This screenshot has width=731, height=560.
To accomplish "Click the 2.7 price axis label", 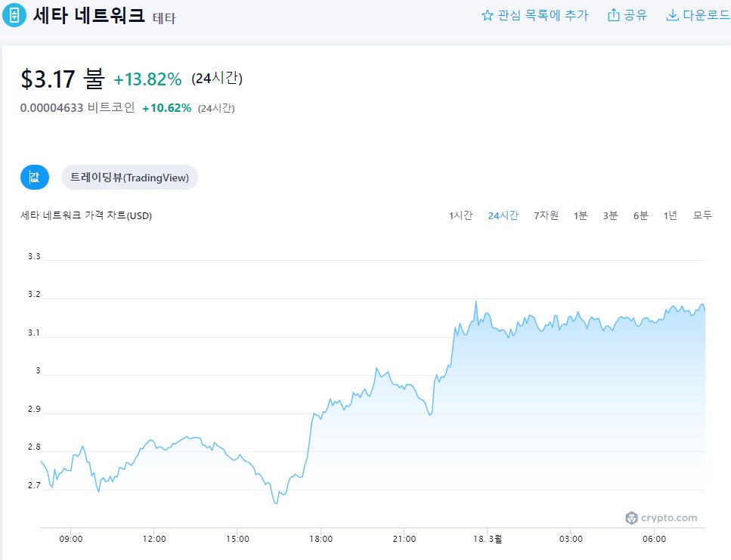I will click(x=34, y=485).
